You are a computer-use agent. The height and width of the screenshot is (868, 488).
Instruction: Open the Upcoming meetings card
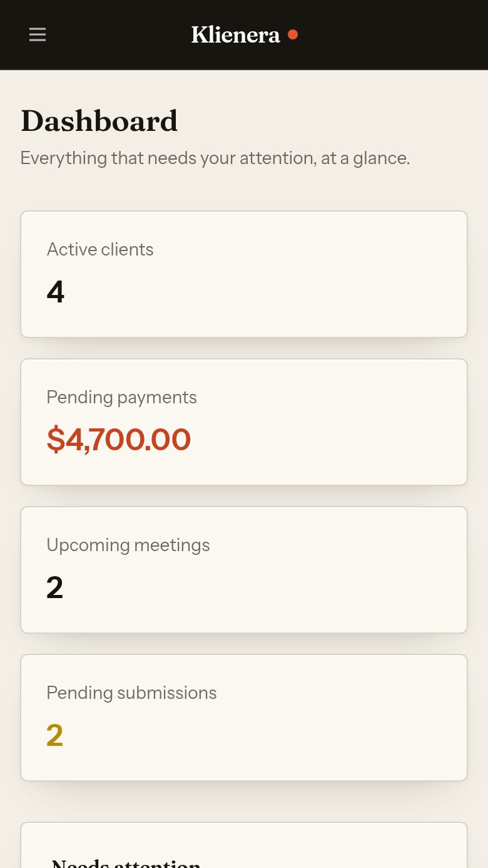click(244, 570)
